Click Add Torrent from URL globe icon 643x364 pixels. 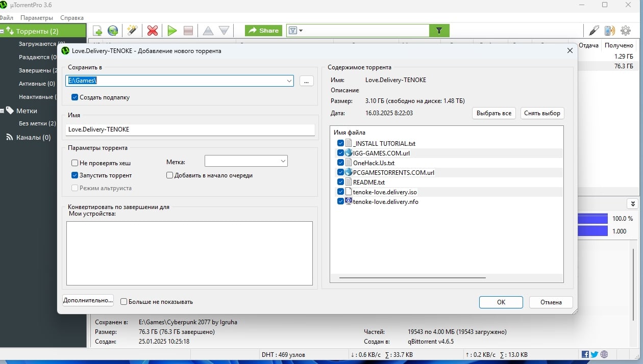113,31
